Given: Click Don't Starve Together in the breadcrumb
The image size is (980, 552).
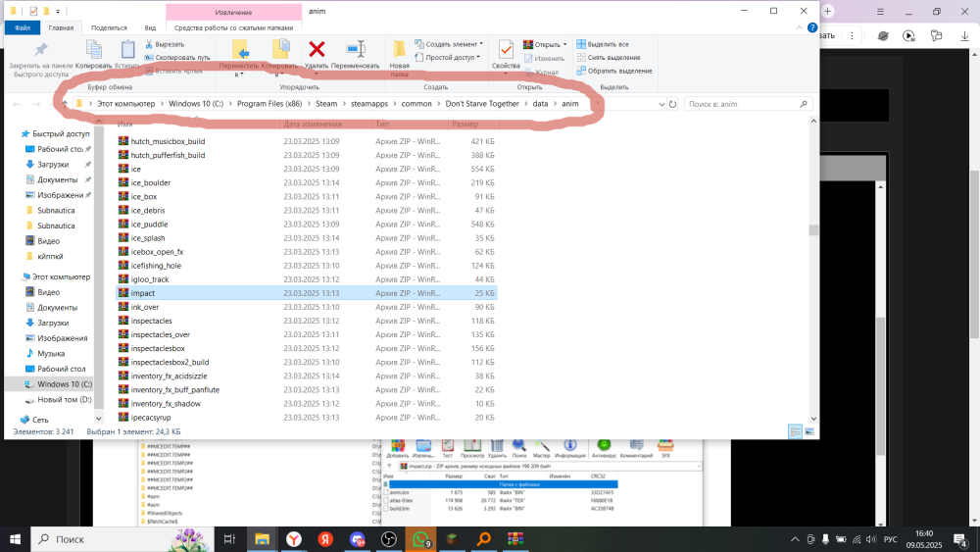Looking at the screenshot, I should [x=482, y=104].
